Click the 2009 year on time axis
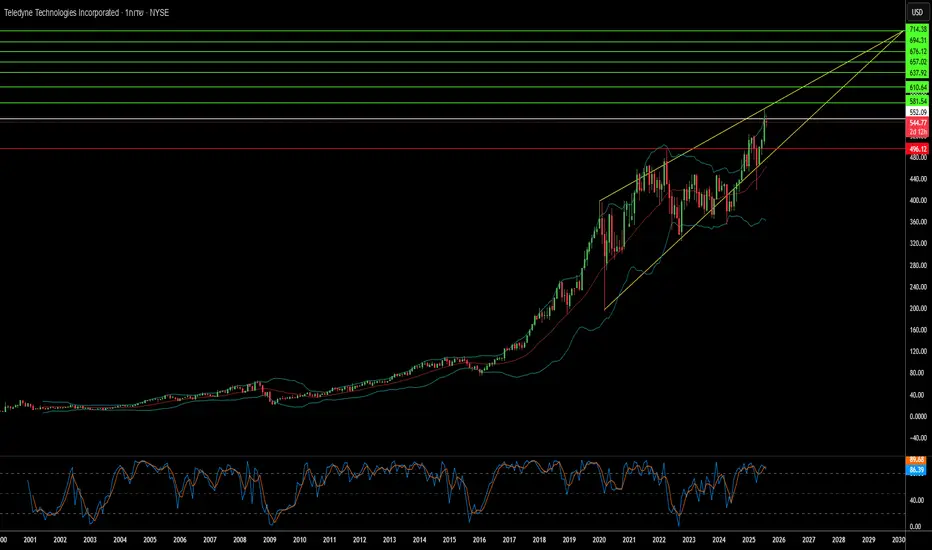The width and height of the screenshot is (932, 550). (x=270, y=540)
